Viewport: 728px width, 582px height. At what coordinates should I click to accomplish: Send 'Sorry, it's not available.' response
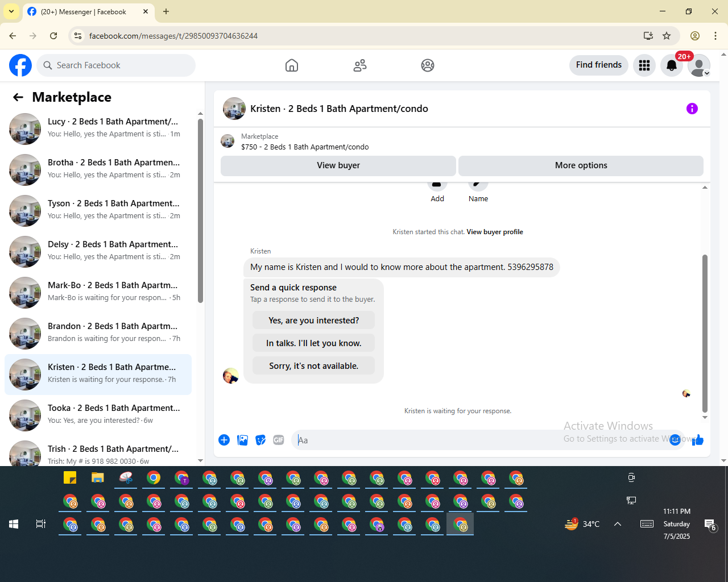pyautogui.click(x=314, y=365)
